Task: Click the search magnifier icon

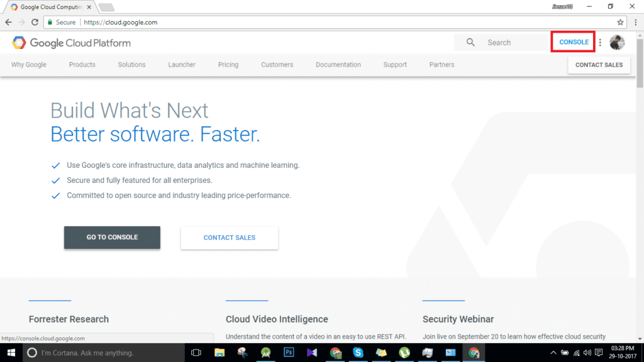Action: click(x=470, y=42)
